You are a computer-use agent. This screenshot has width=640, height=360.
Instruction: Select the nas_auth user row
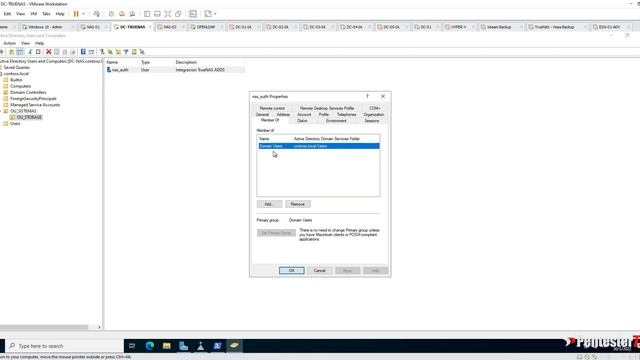(176, 70)
